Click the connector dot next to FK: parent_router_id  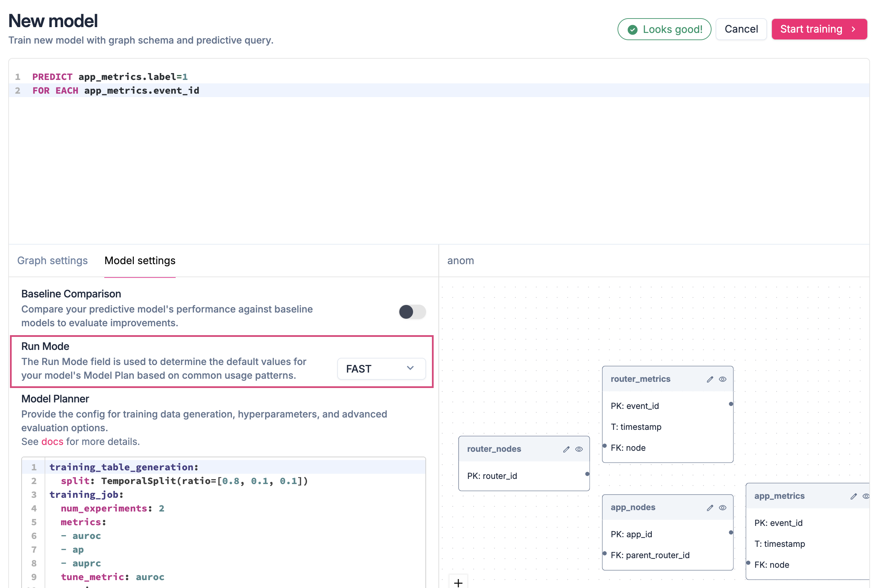pyautogui.click(x=604, y=553)
